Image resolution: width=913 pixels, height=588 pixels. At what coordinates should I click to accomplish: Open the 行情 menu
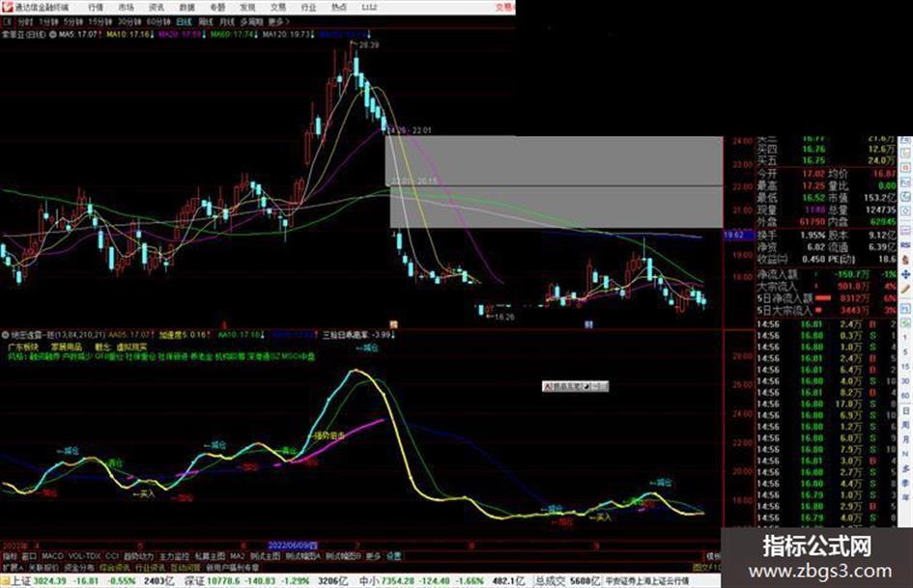[x=96, y=7]
